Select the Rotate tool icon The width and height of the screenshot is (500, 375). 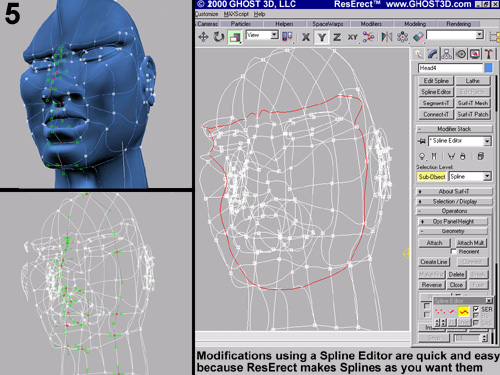[219, 37]
